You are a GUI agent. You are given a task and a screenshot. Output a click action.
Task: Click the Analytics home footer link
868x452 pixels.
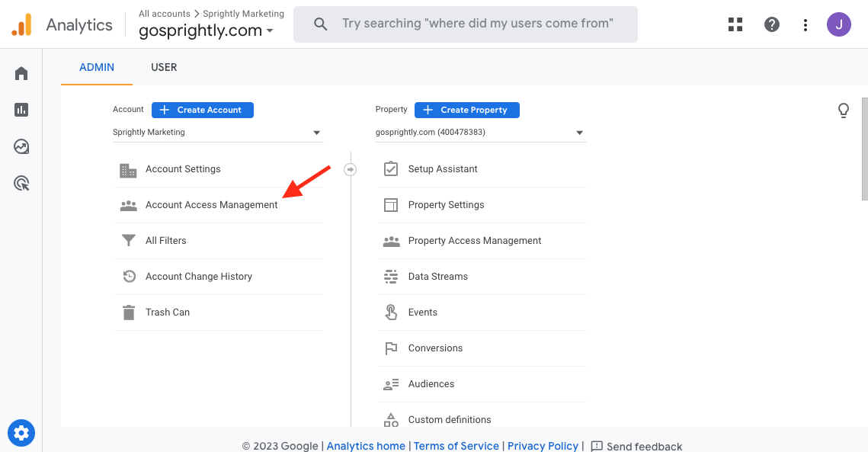366,446
